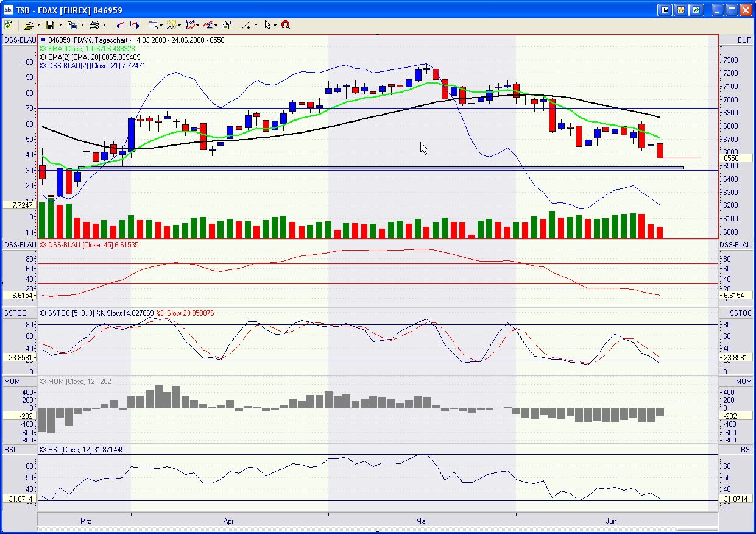Click the bis. application icon in title bar
Viewport: 756px width, 534px height.
(8, 10)
